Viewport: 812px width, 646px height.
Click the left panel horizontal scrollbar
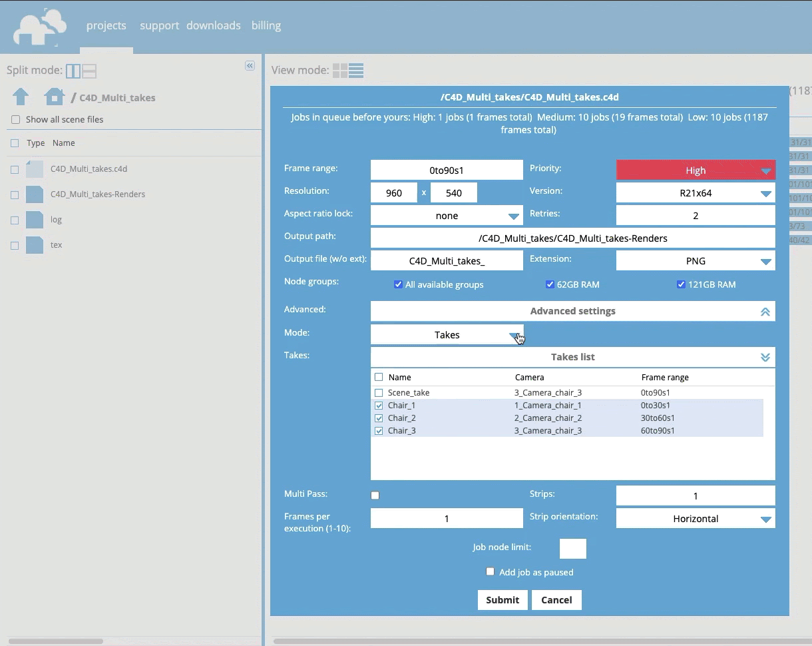tap(56, 641)
